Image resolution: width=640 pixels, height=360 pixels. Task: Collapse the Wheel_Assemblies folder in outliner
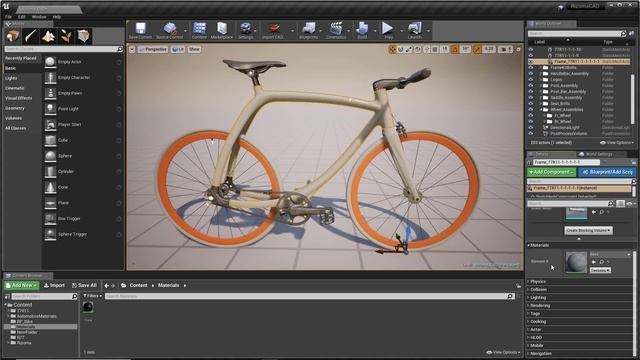click(541, 109)
